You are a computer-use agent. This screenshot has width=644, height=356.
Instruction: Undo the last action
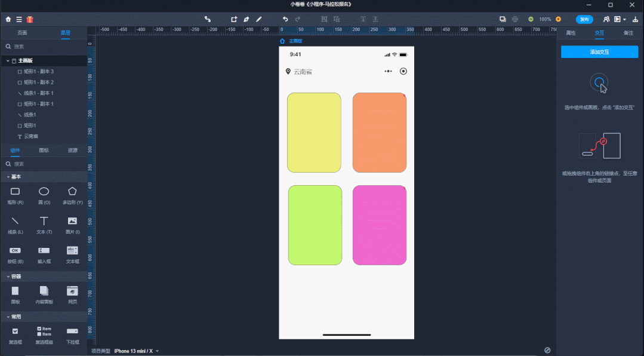[x=285, y=19]
